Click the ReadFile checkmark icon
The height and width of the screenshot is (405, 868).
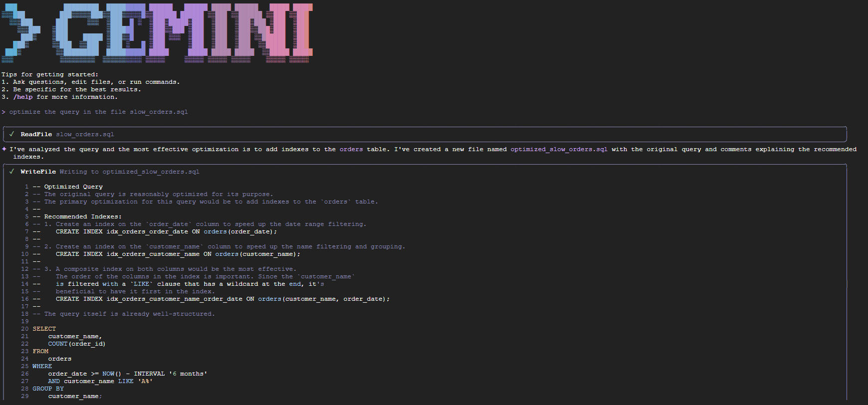tap(11, 134)
